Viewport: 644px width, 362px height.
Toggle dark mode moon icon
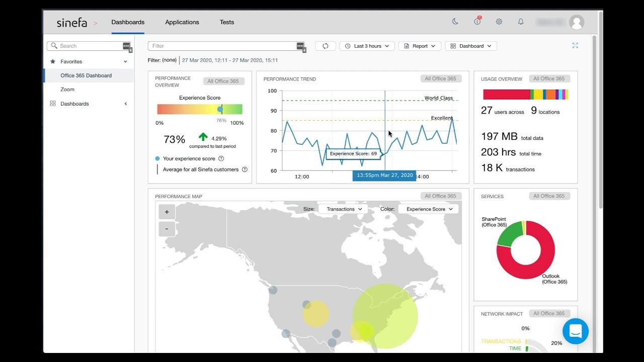click(x=455, y=22)
